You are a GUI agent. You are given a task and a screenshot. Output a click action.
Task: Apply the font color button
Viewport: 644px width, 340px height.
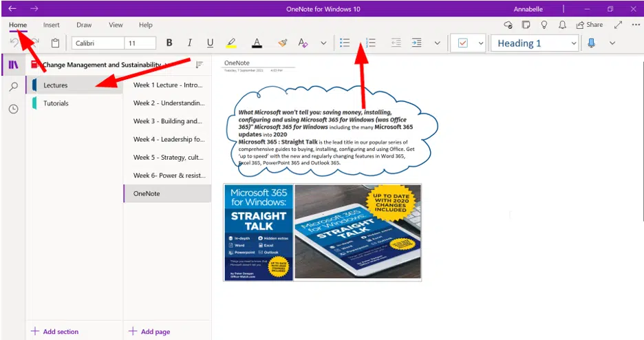257,43
